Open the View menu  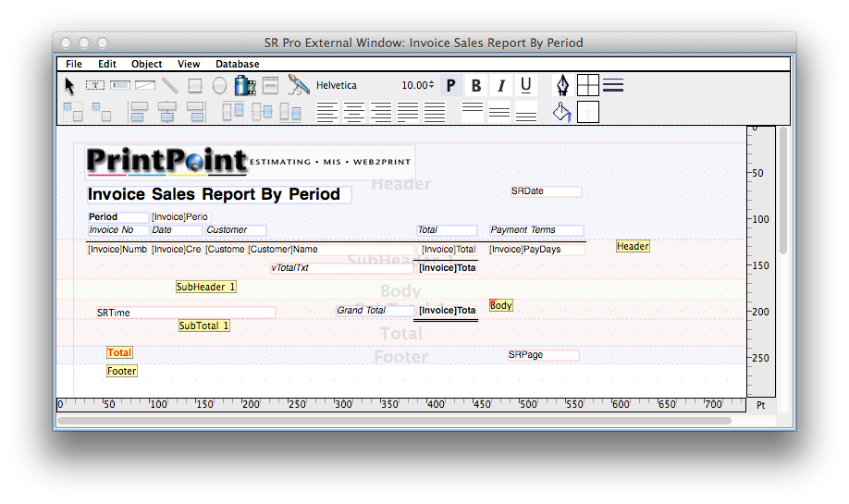(189, 64)
